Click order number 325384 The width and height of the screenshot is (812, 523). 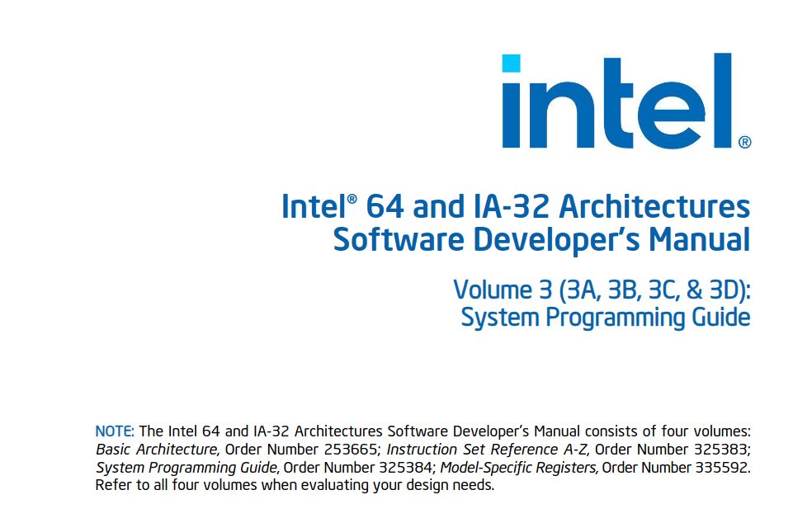click(407, 468)
